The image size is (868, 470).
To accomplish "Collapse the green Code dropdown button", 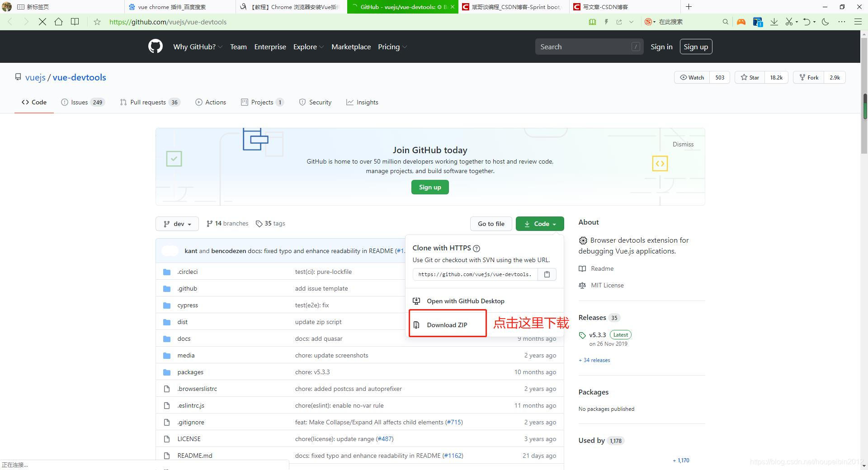I will [x=540, y=224].
